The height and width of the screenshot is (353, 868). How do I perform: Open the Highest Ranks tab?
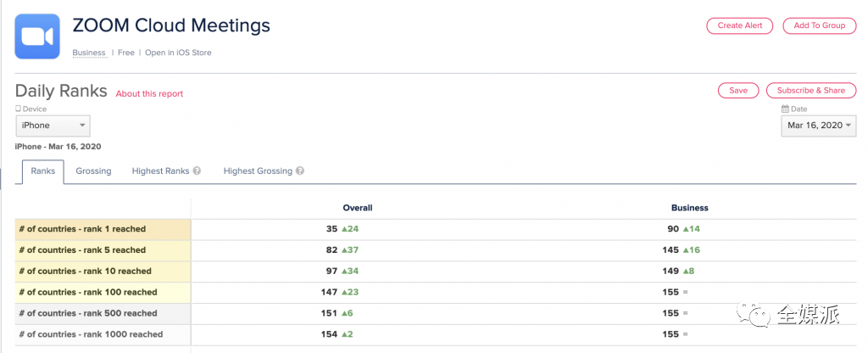coord(160,171)
